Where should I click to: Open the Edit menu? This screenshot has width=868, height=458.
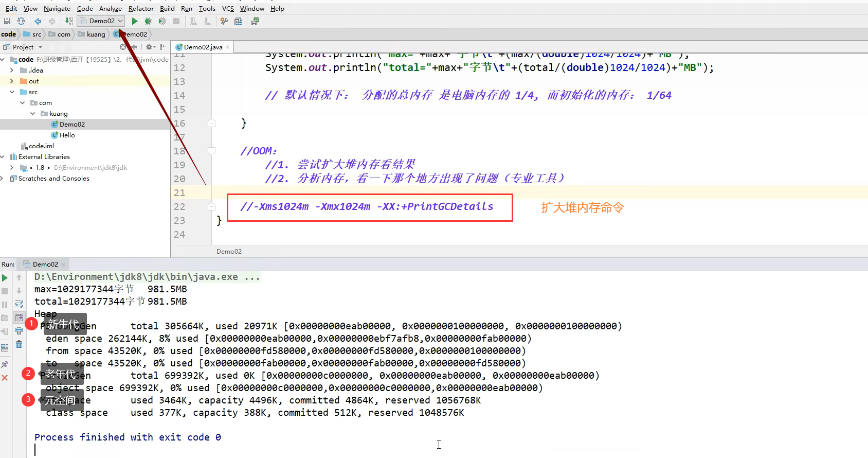[x=11, y=8]
